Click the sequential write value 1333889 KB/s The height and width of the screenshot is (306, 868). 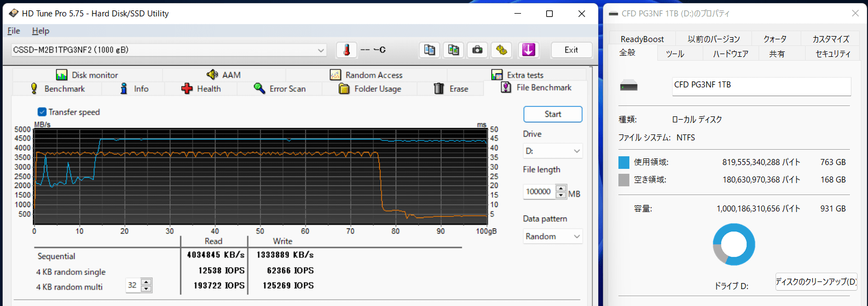[285, 255]
